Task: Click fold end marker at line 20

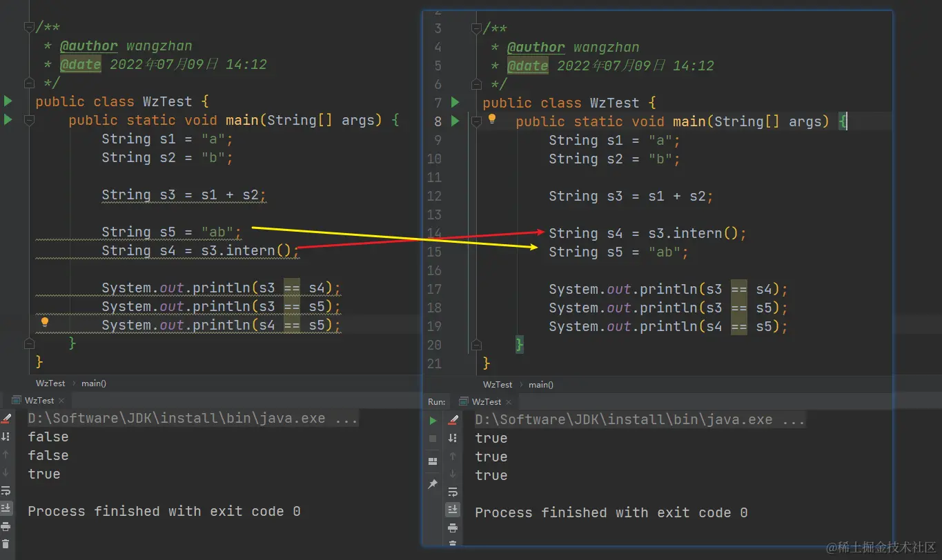Action: click(476, 344)
